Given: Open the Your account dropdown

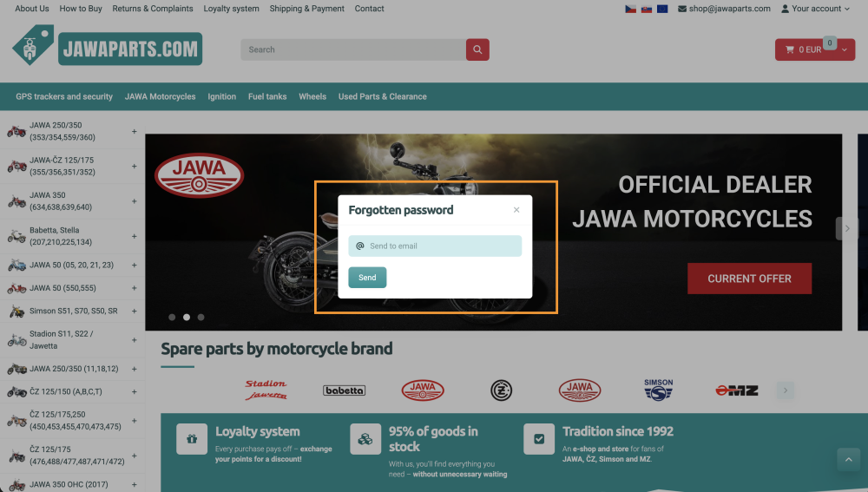Looking at the screenshot, I should point(815,9).
